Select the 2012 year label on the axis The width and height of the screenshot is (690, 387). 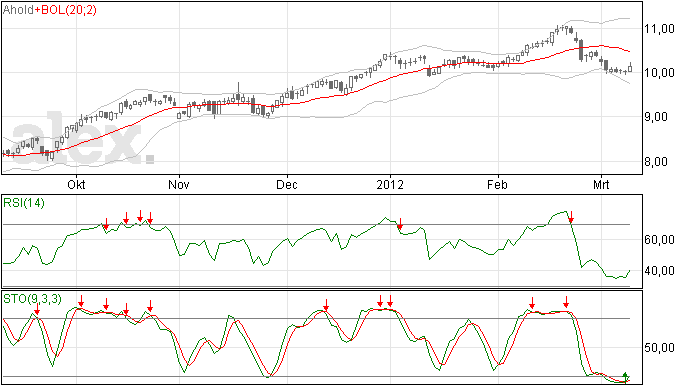[x=390, y=185]
